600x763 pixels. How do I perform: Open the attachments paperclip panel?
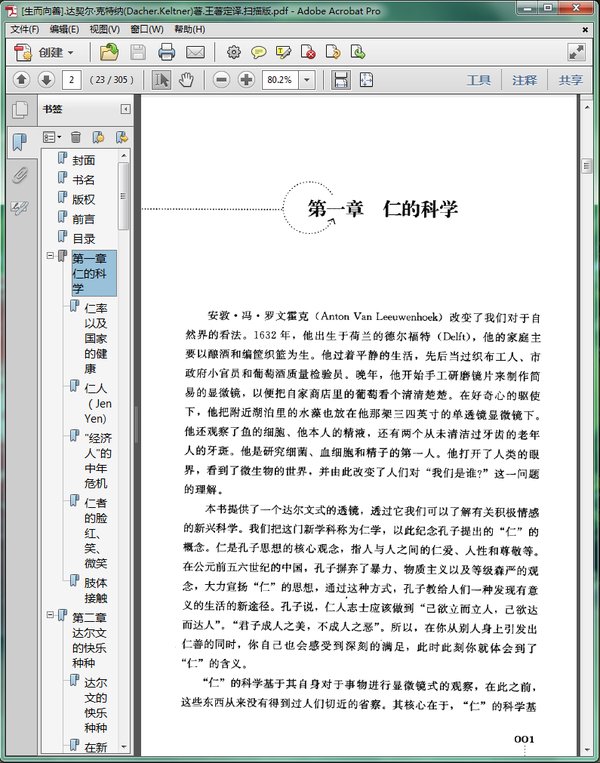point(20,175)
